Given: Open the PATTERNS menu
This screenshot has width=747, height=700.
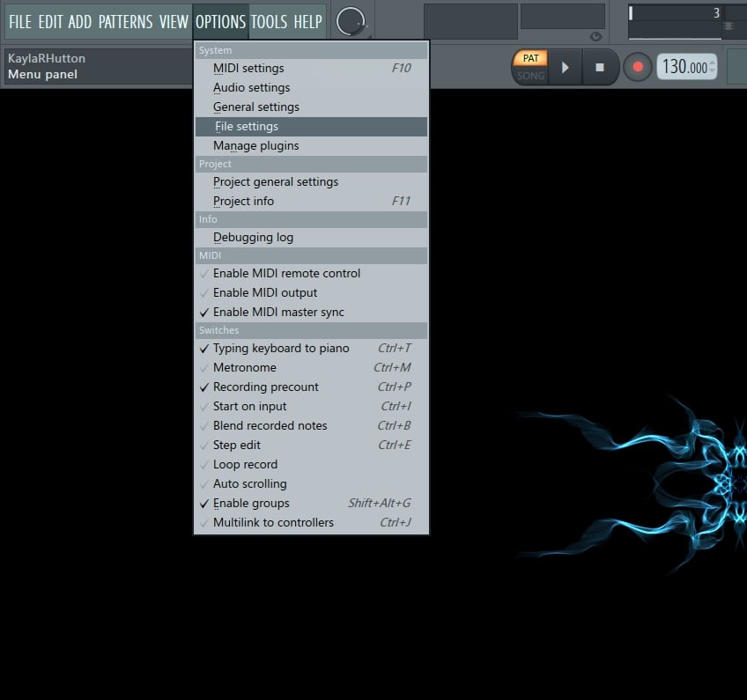Looking at the screenshot, I should pyautogui.click(x=125, y=21).
